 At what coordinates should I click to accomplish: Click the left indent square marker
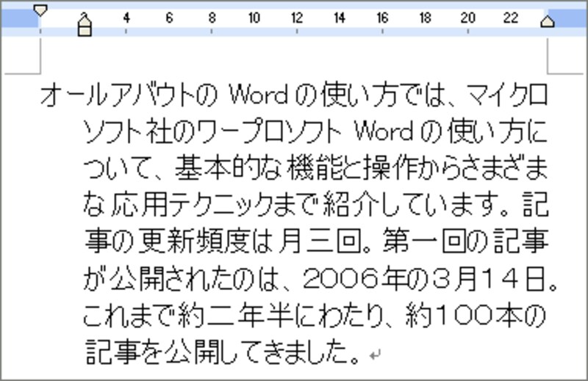(x=85, y=31)
